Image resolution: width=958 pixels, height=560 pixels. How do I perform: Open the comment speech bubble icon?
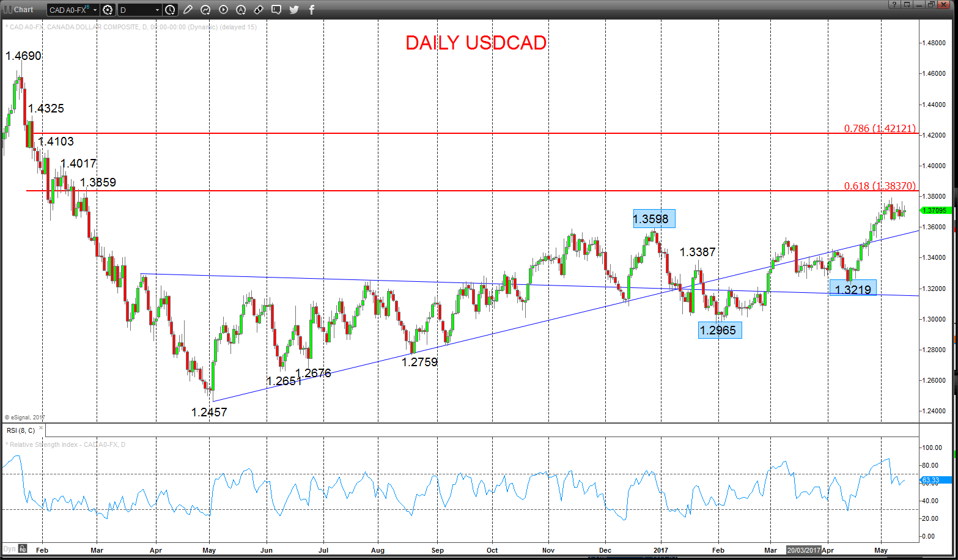click(x=276, y=10)
